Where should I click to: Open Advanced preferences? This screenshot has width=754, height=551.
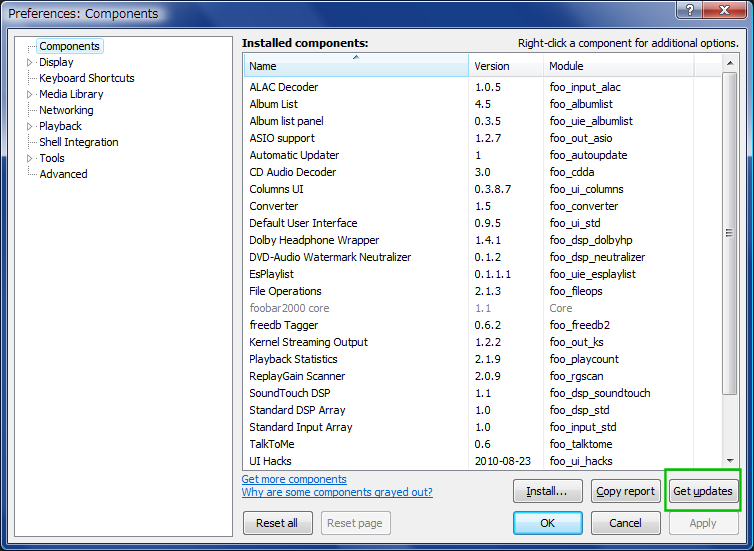(63, 174)
